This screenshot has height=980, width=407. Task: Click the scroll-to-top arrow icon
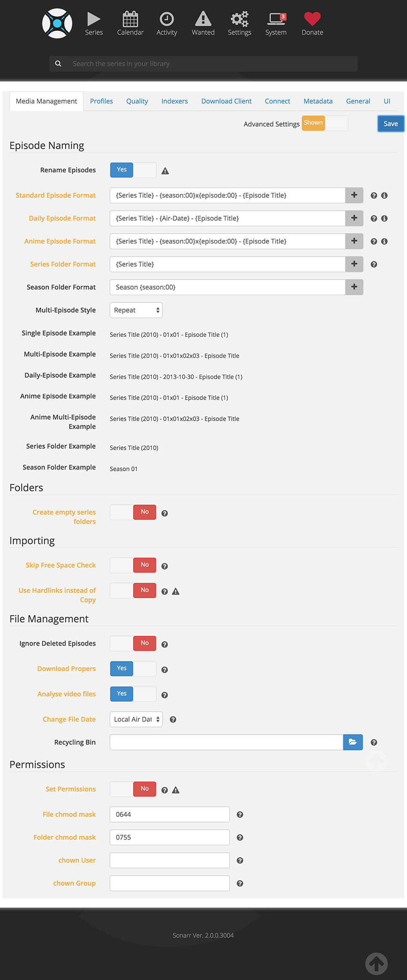tap(377, 964)
